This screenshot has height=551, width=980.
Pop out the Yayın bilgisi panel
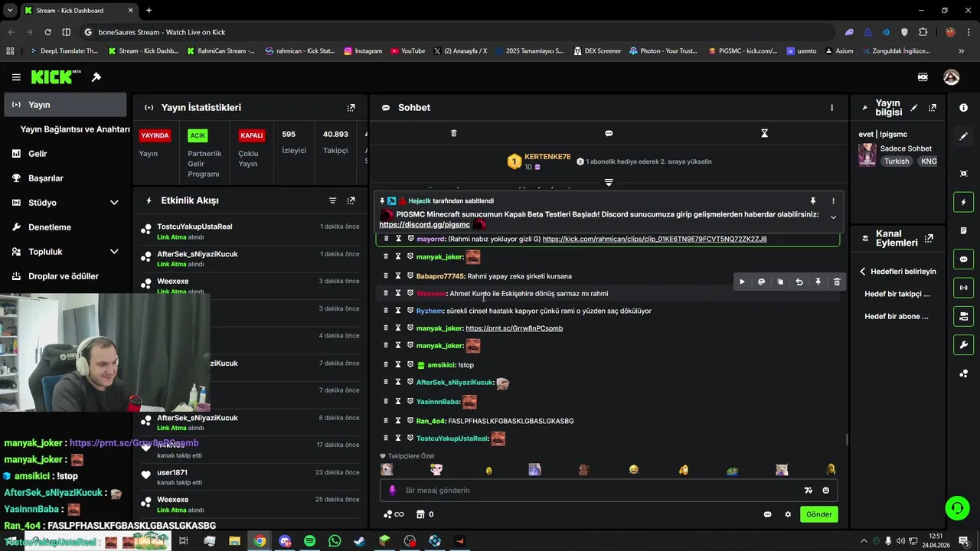932,108
